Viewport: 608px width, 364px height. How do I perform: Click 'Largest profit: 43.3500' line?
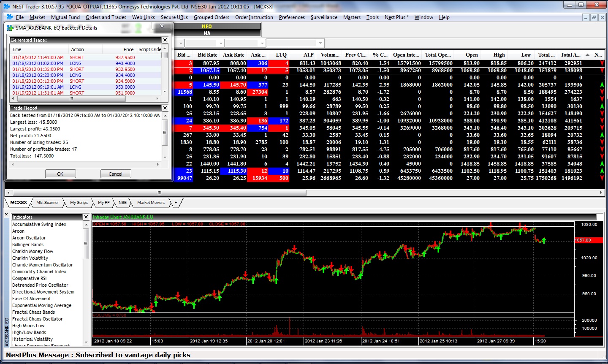click(x=35, y=129)
